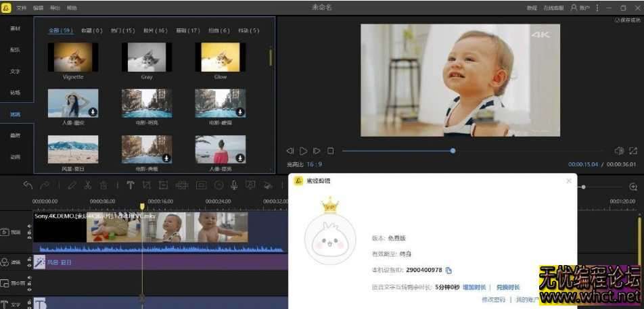
Task: Select the scissors split tool
Action: point(87,185)
